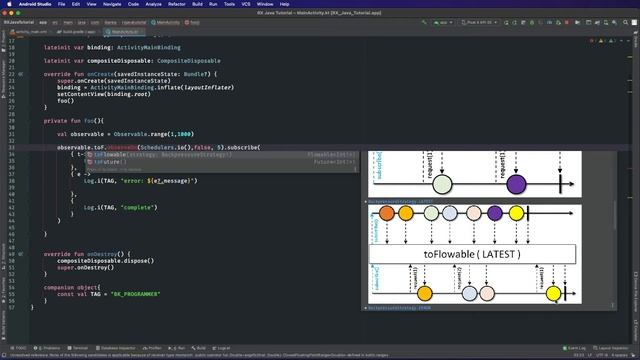Image resolution: width=640 pixels, height=360 pixels.
Task: Select toFlowable completion suggestion
Action: click(222, 155)
